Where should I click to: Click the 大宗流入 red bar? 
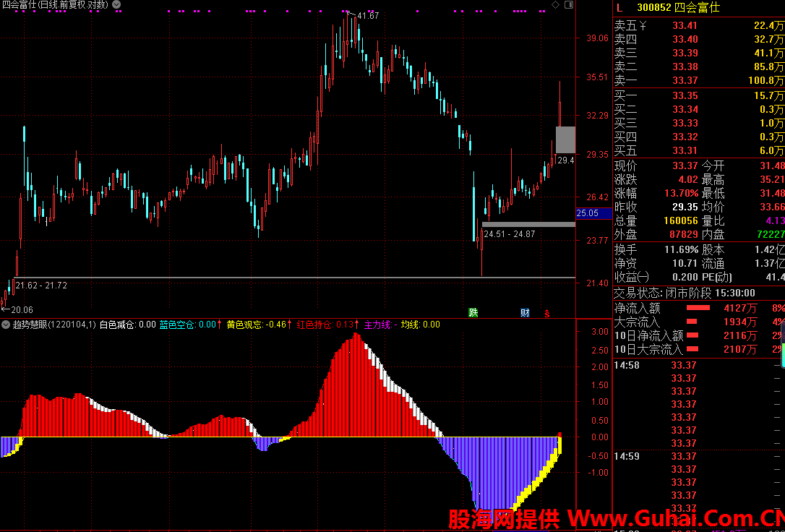tap(691, 322)
